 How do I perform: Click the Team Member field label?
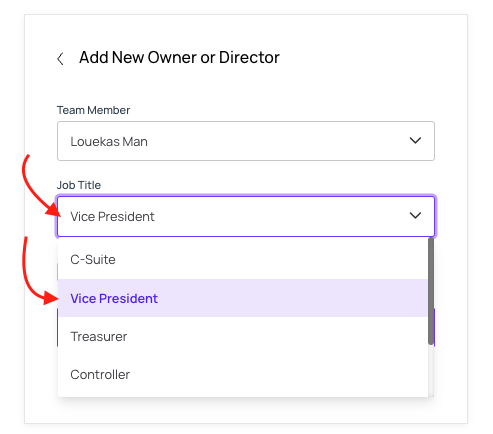click(93, 110)
